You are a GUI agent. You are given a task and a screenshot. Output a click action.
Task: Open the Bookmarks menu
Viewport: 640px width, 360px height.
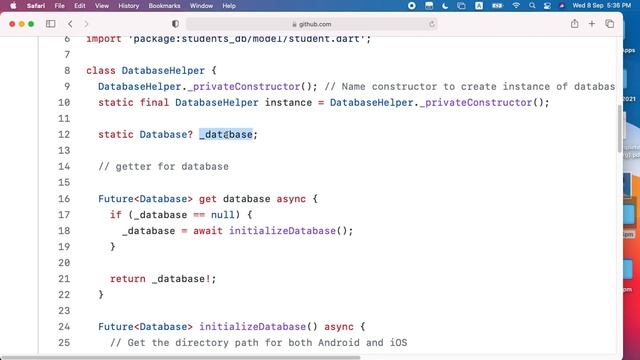click(164, 6)
